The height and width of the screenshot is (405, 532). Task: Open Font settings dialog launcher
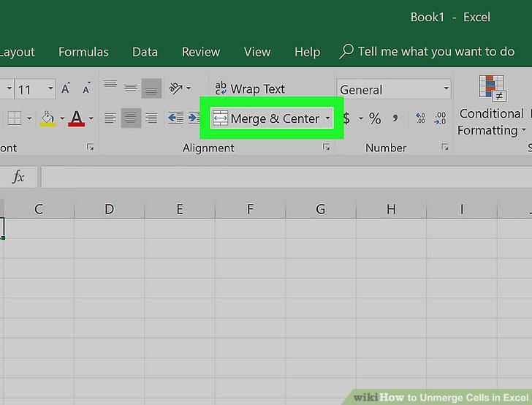pyautogui.click(x=90, y=147)
